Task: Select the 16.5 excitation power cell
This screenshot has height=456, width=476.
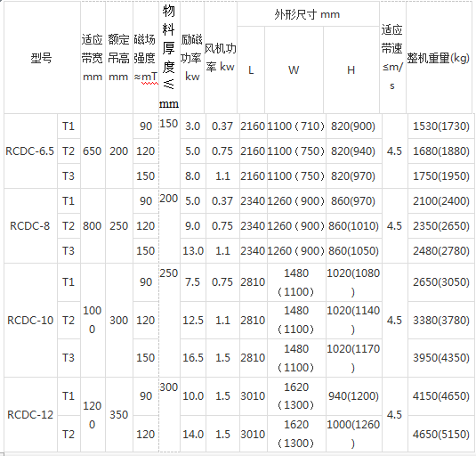Action: pyautogui.click(x=193, y=358)
